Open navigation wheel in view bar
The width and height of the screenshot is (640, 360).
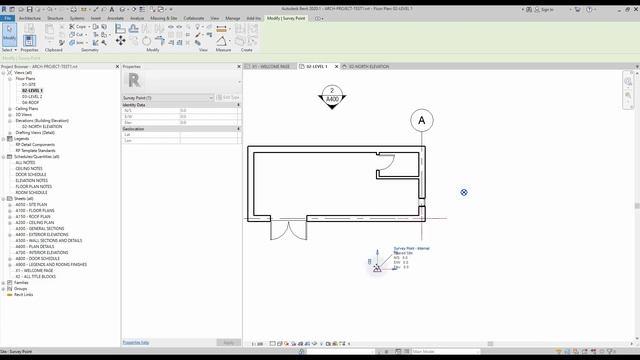tap(628, 82)
